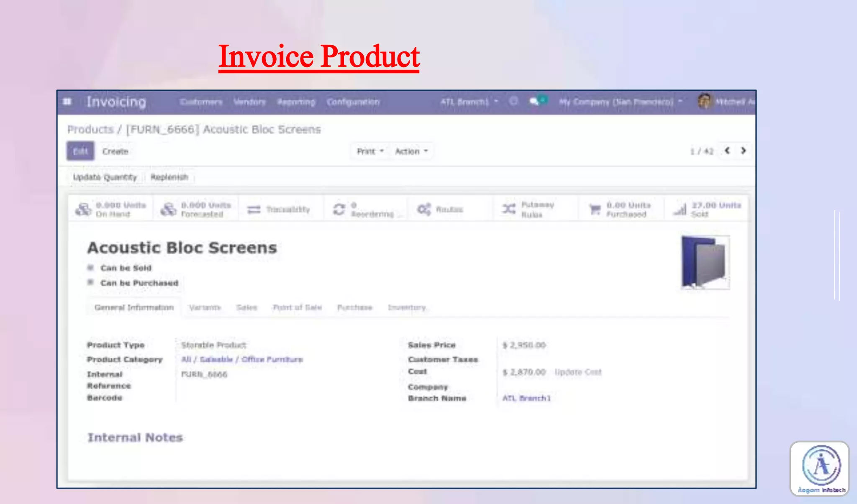857x504 pixels.
Task: Toggle Can be Purchased checkbox
Action: pyautogui.click(x=90, y=282)
